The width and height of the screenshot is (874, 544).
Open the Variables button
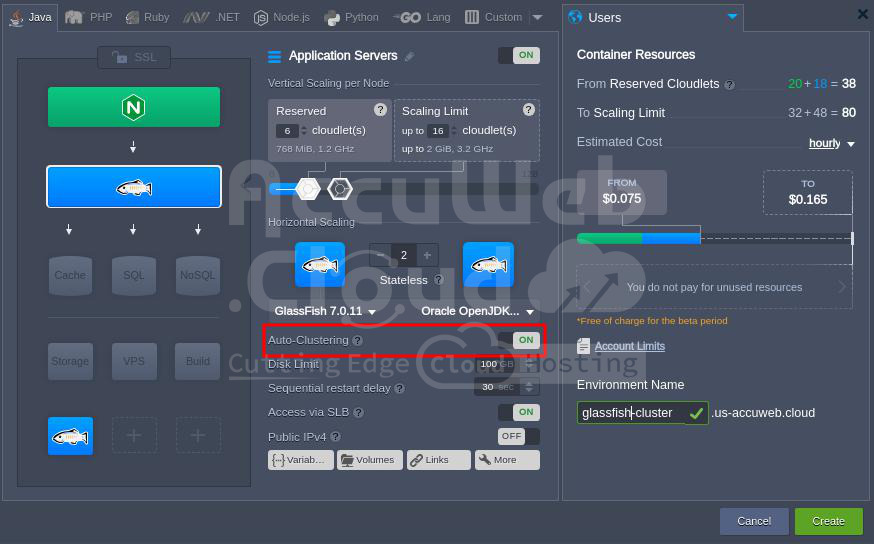click(301, 460)
